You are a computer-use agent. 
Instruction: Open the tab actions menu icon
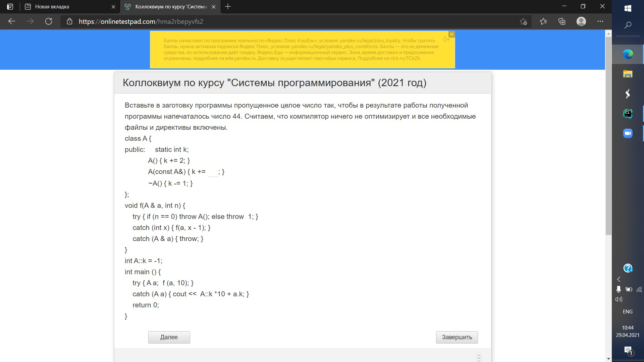pyautogui.click(x=10, y=7)
